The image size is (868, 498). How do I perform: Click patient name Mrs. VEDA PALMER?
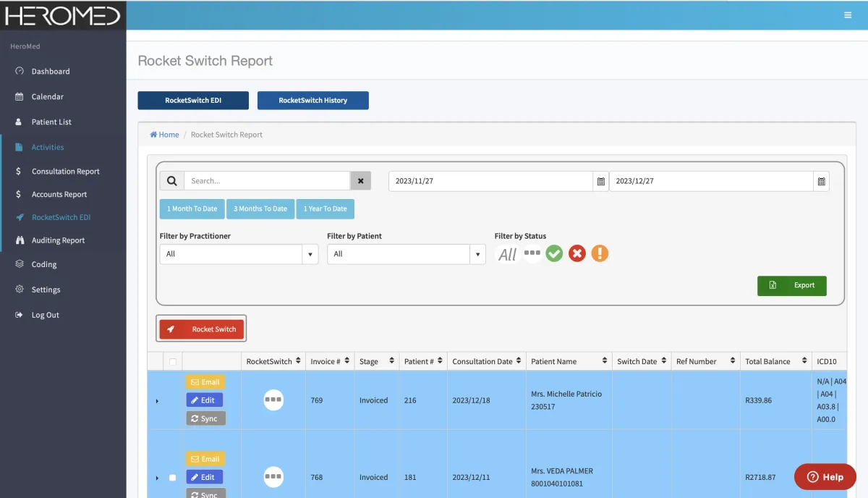[562, 471]
